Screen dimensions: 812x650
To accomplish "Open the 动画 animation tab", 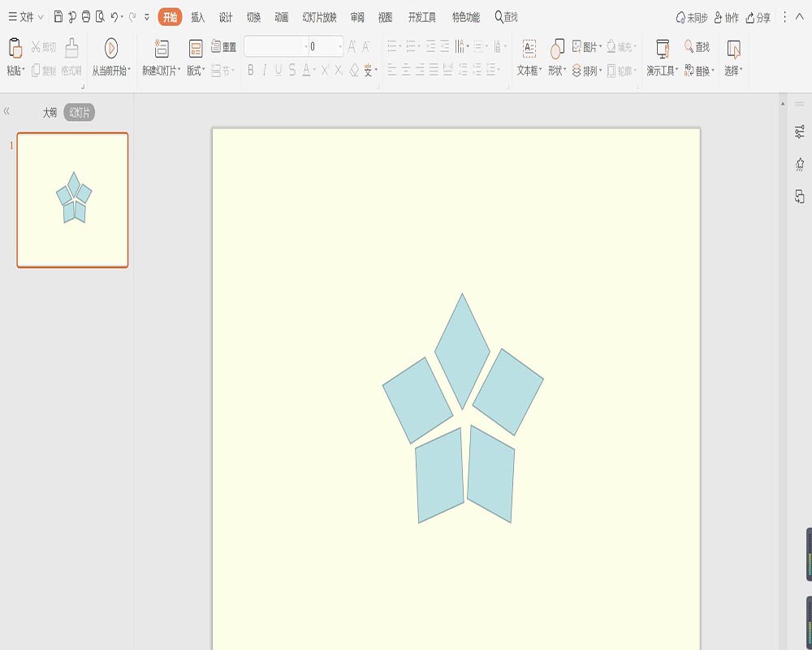I will tap(281, 17).
